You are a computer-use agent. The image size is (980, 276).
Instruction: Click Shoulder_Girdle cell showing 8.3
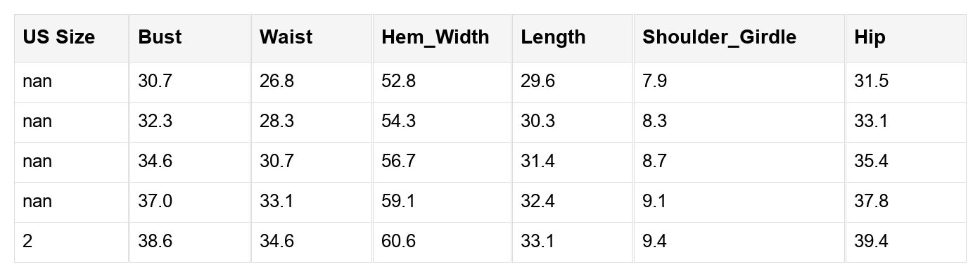pyautogui.click(x=739, y=122)
